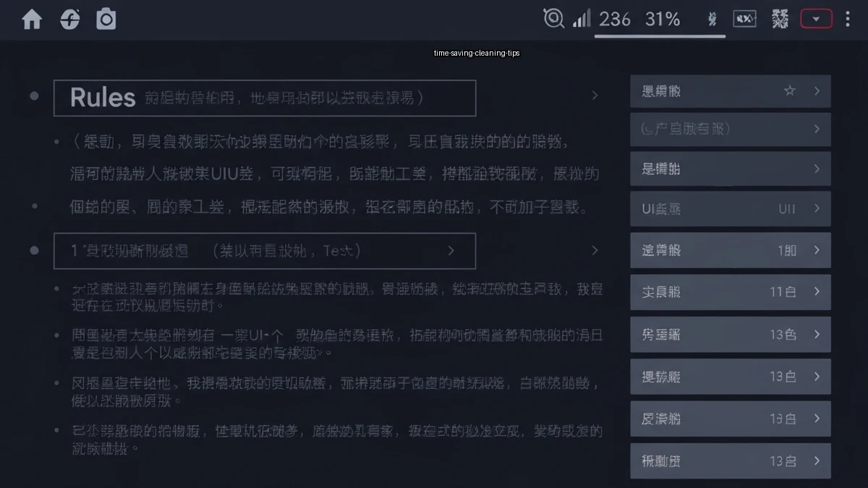Screen dimensions: 868x488
Task: Click the Home icon in top bar
Action: (32, 20)
